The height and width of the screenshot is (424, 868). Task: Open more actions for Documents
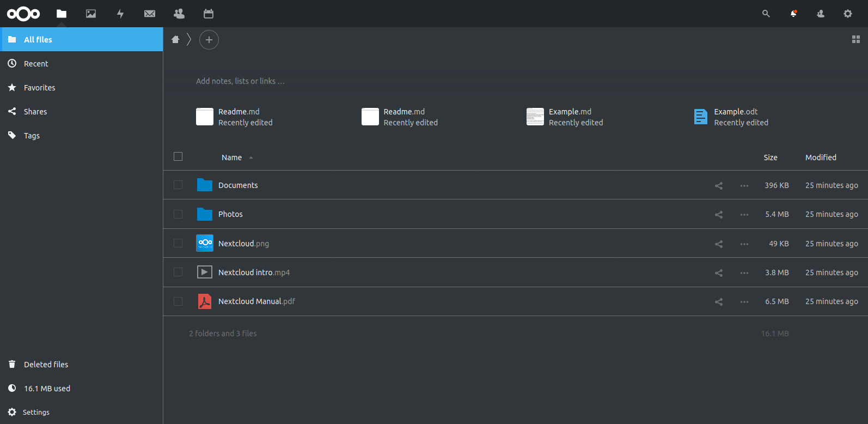[744, 186]
